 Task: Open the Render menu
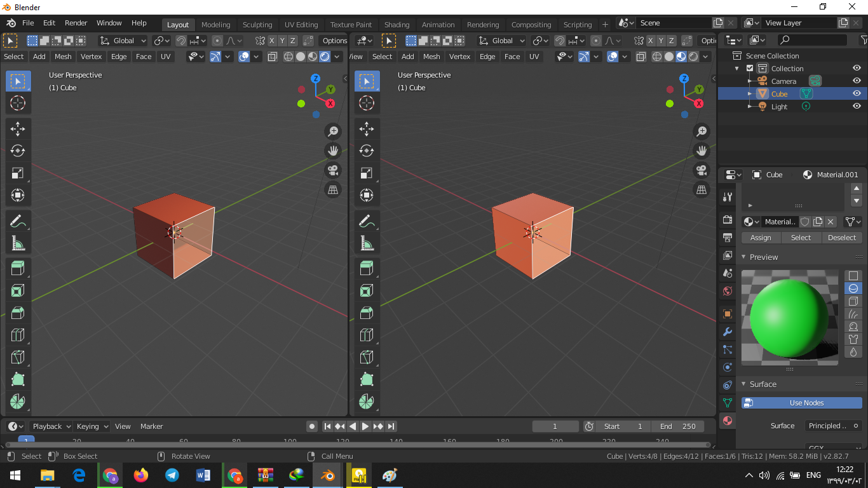point(76,23)
